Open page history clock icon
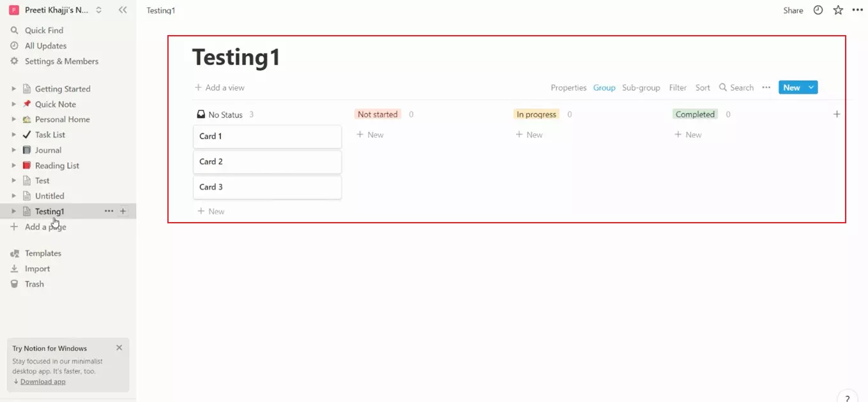 pos(818,10)
